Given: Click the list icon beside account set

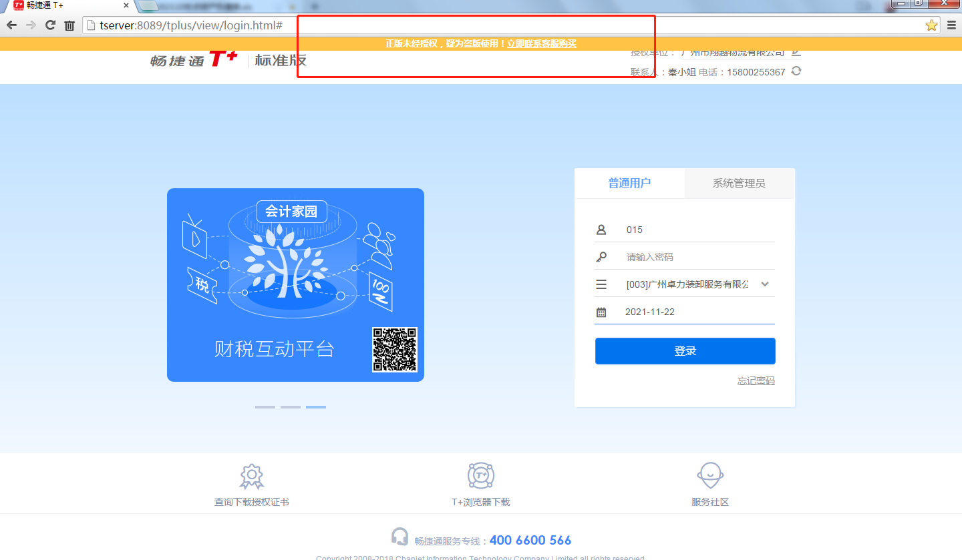Looking at the screenshot, I should [x=601, y=284].
